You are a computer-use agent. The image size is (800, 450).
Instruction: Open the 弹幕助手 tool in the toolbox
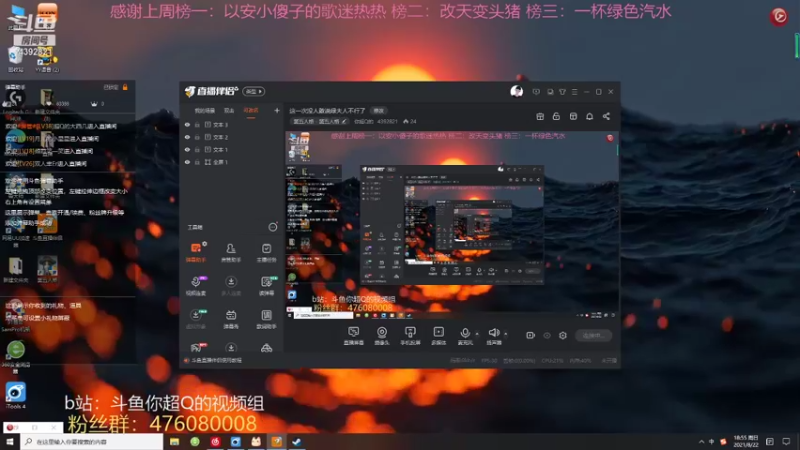point(195,252)
